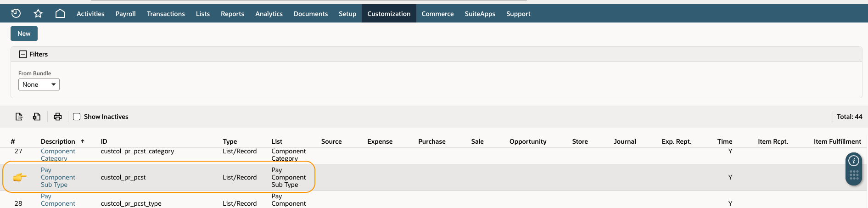Sort by the Purchase column header

pos(432,141)
